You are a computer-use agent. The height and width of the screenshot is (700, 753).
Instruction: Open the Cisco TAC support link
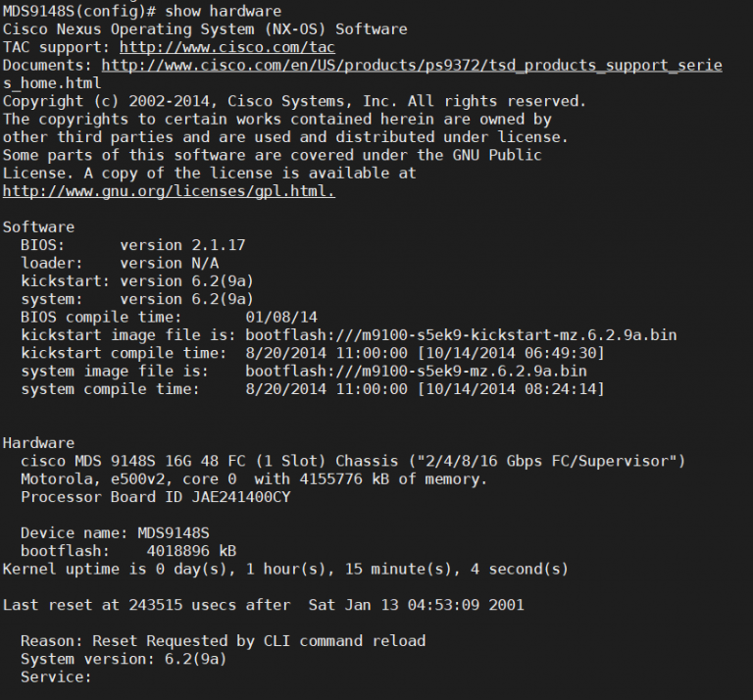(227, 47)
